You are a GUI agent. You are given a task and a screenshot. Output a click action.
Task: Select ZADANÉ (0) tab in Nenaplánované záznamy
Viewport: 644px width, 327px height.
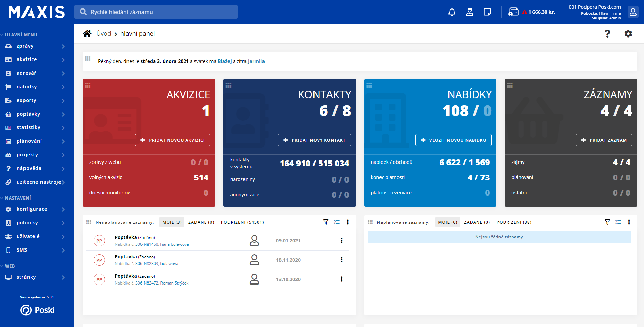[201, 222]
